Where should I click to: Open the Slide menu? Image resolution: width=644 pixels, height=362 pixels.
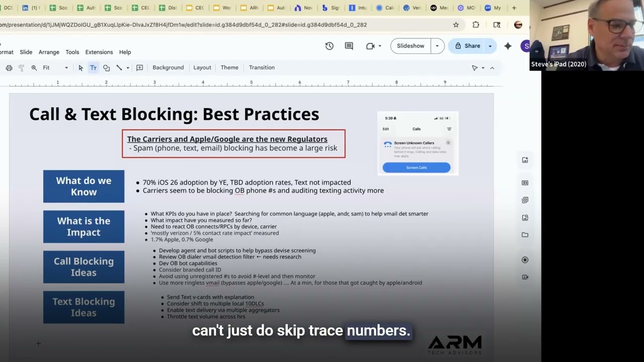[26, 52]
